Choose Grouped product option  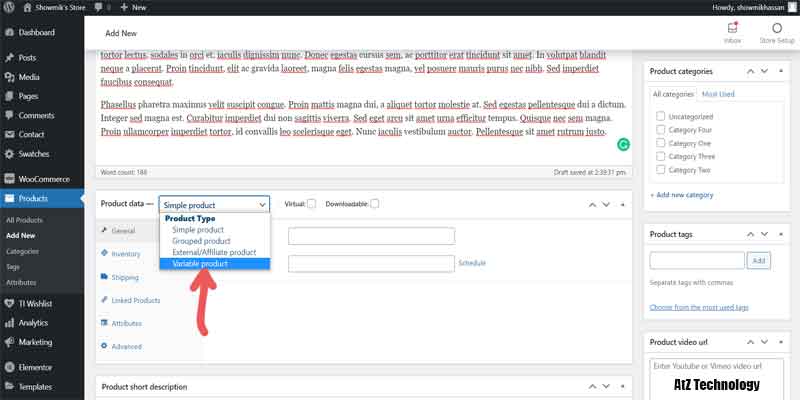point(201,241)
